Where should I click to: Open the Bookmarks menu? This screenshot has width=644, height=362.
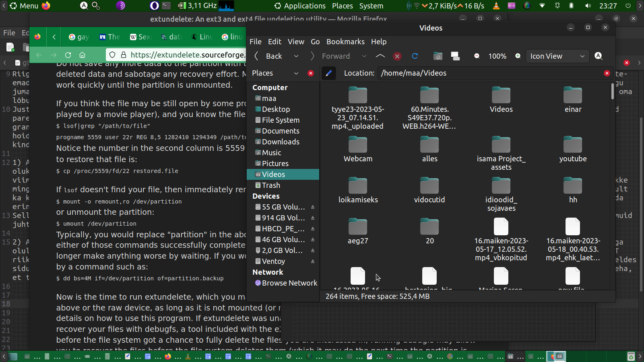(345, 41)
